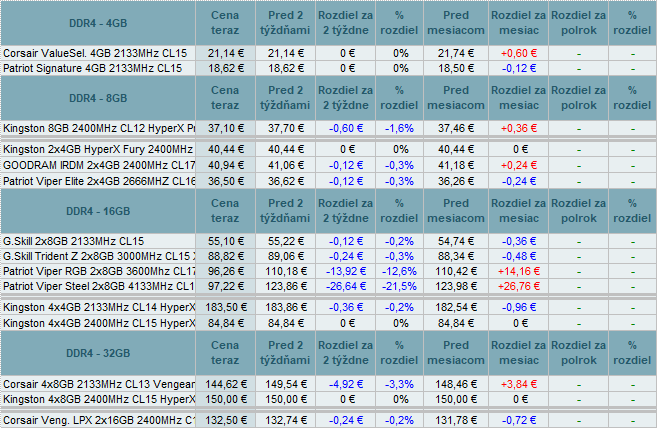Click 'Pred mesiacom' header in DDR4 - 16GB section
Image resolution: width=657 pixels, height=428 pixels.
(456, 210)
